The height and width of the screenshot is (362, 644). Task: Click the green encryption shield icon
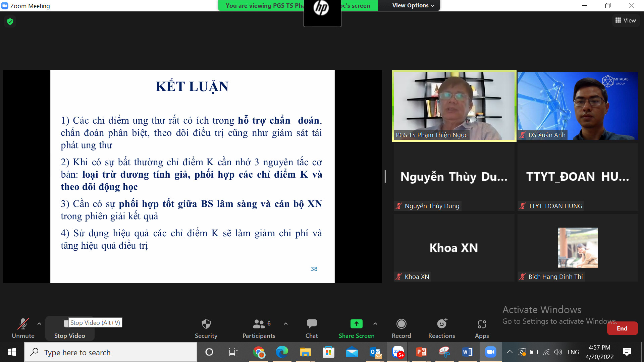pos(10,21)
